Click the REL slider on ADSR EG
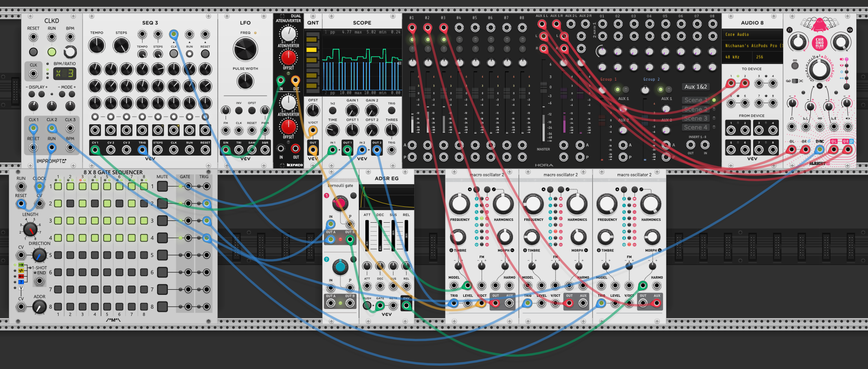This screenshot has height=369, width=868. point(407,235)
